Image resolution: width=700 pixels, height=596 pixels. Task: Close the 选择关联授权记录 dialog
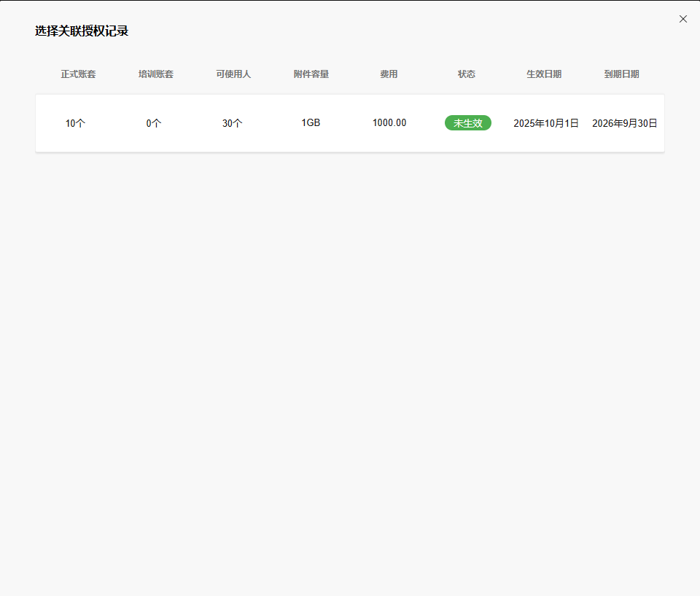(x=683, y=19)
